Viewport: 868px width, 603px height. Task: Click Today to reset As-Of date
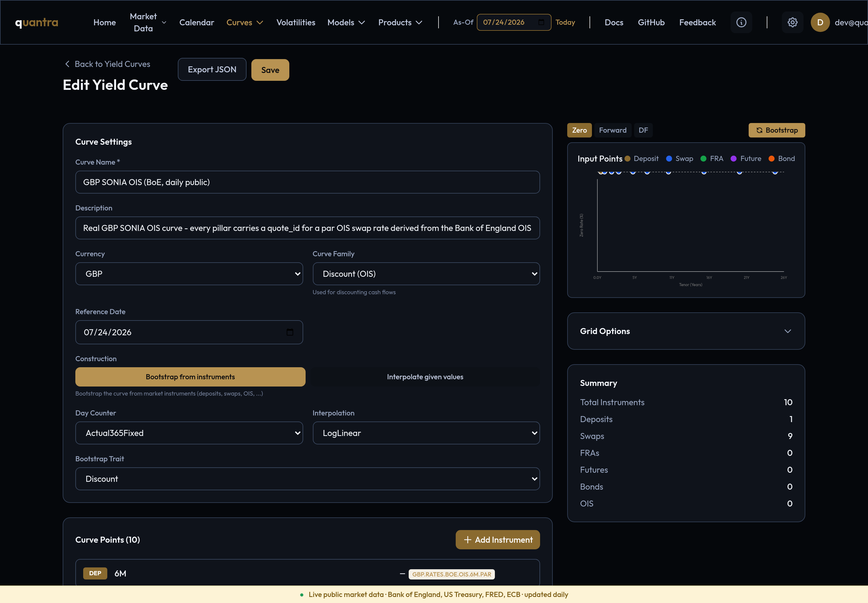[x=565, y=22]
